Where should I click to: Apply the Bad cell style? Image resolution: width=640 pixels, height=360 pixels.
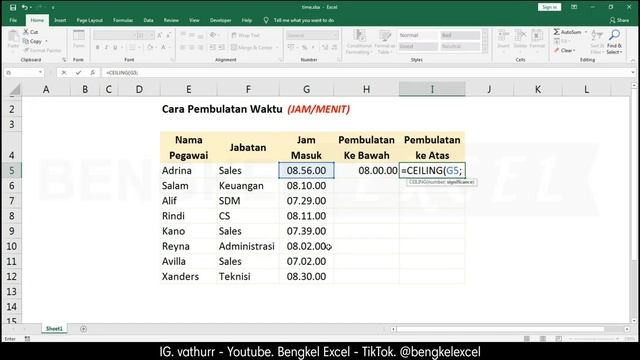pos(460,36)
